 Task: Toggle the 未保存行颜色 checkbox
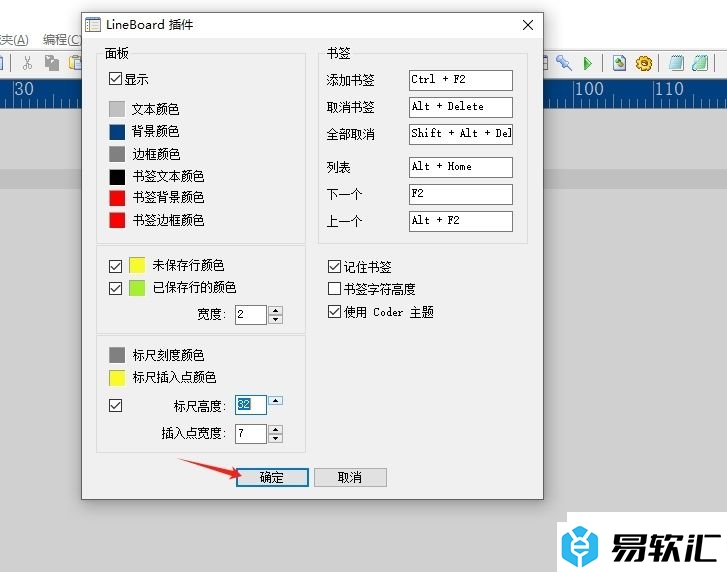pos(115,266)
